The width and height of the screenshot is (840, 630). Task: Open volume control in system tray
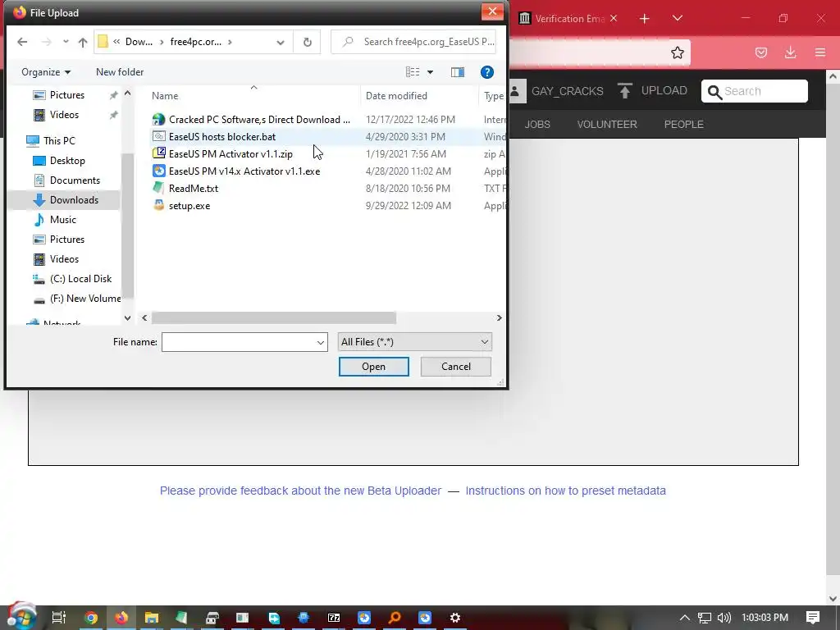[x=724, y=618]
